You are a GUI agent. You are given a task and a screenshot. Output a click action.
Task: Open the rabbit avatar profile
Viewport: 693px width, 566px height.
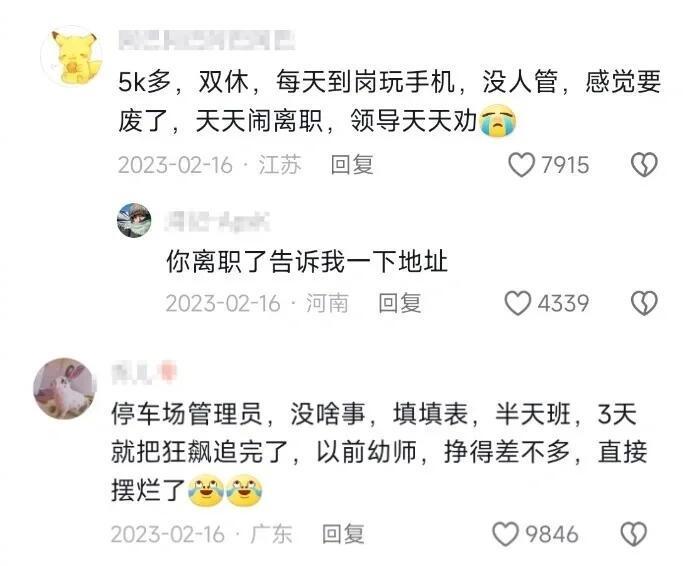coord(65,388)
